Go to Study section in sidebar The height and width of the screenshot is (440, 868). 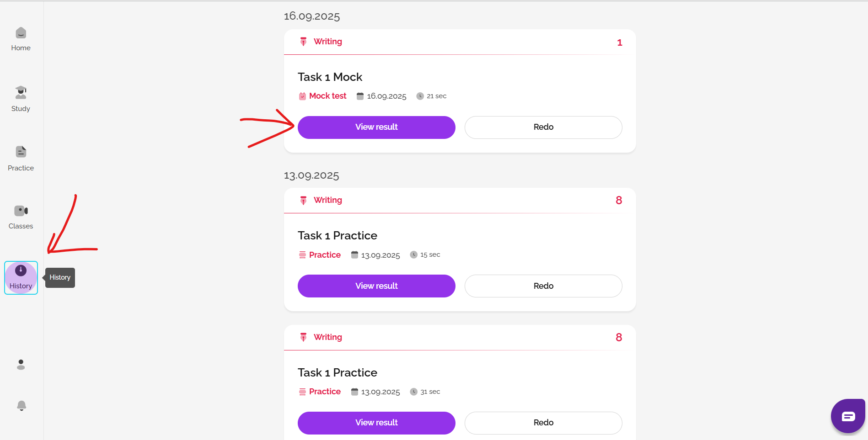[x=21, y=99]
